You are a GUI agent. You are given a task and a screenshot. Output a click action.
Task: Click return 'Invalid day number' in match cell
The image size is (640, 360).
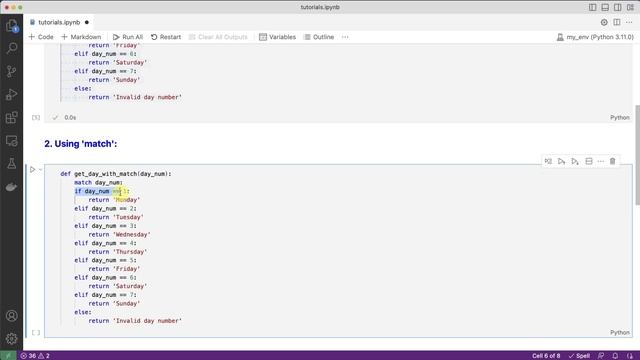135,321
